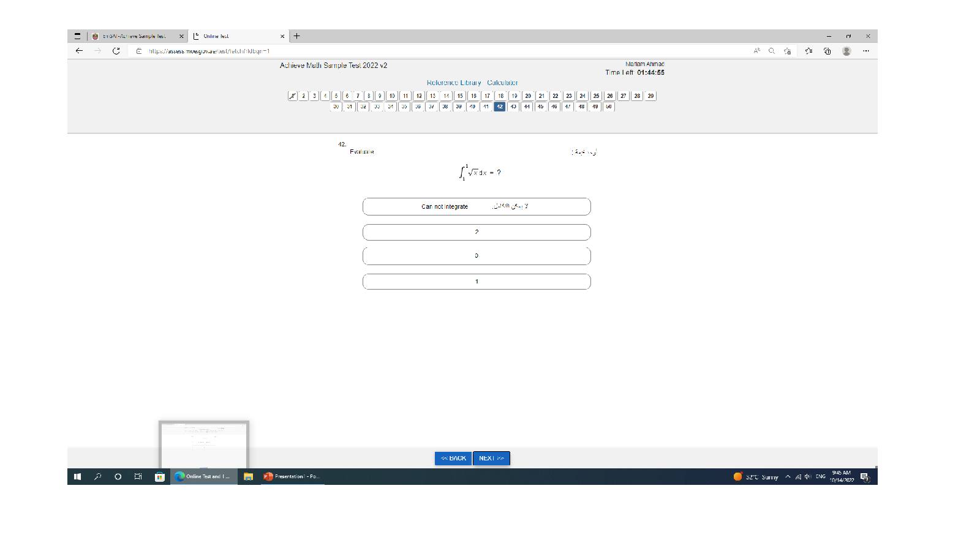The height and width of the screenshot is (551, 980).
Task: Open File Explorer from the taskbar
Action: (x=248, y=476)
